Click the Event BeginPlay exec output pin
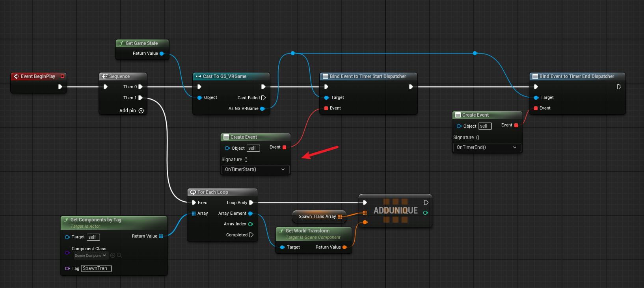 click(60, 87)
